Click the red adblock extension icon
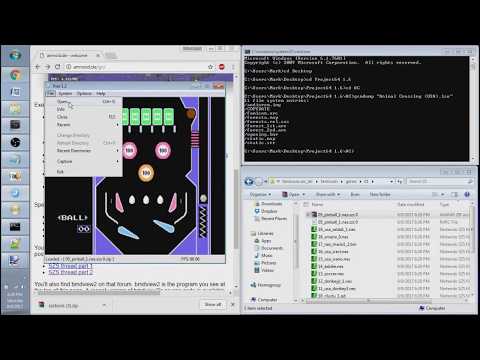 point(222,67)
